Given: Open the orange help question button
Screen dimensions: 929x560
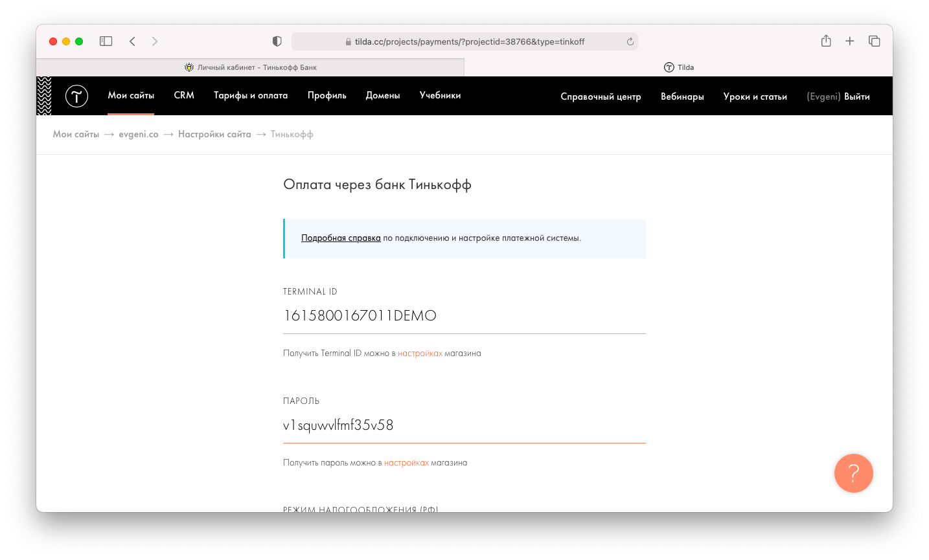Looking at the screenshot, I should click(854, 473).
